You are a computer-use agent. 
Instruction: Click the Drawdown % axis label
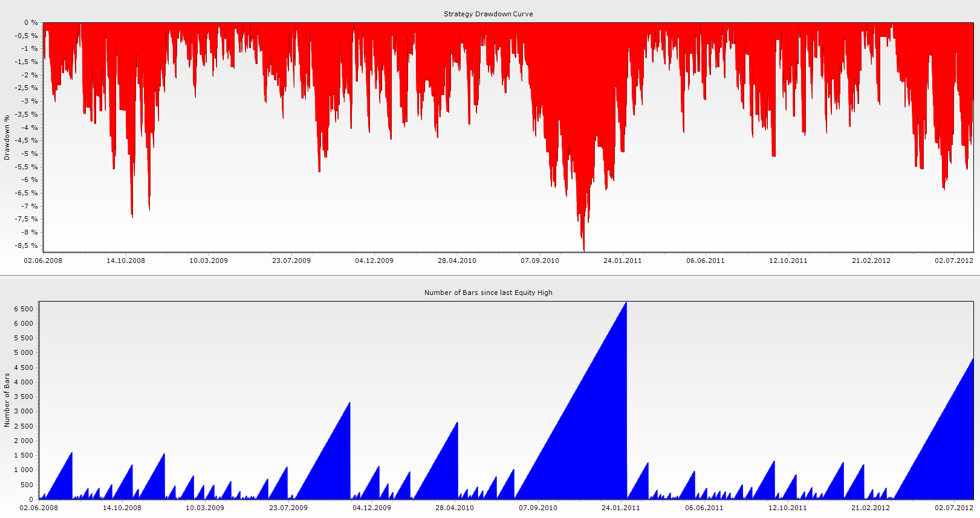tap(7, 138)
